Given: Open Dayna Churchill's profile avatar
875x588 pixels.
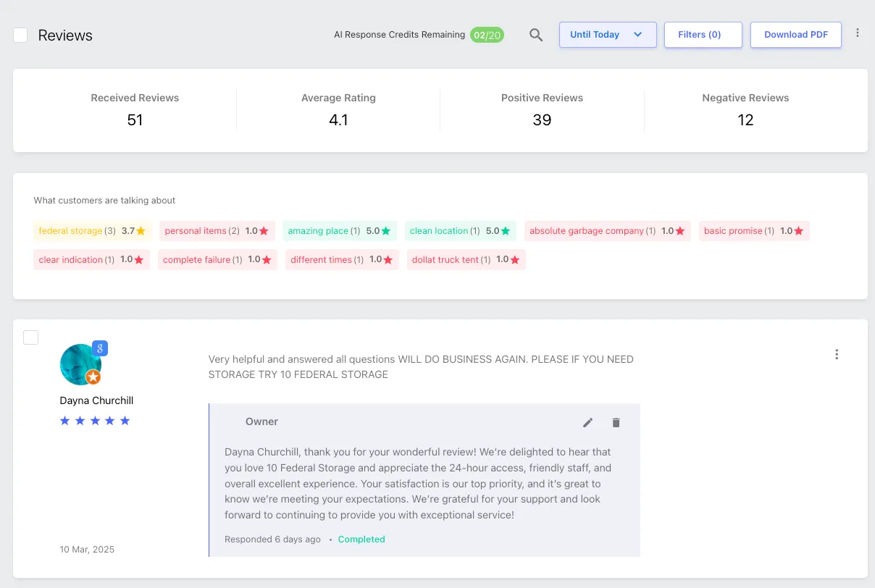Looking at the screenshot, I should tap(80, 364).
